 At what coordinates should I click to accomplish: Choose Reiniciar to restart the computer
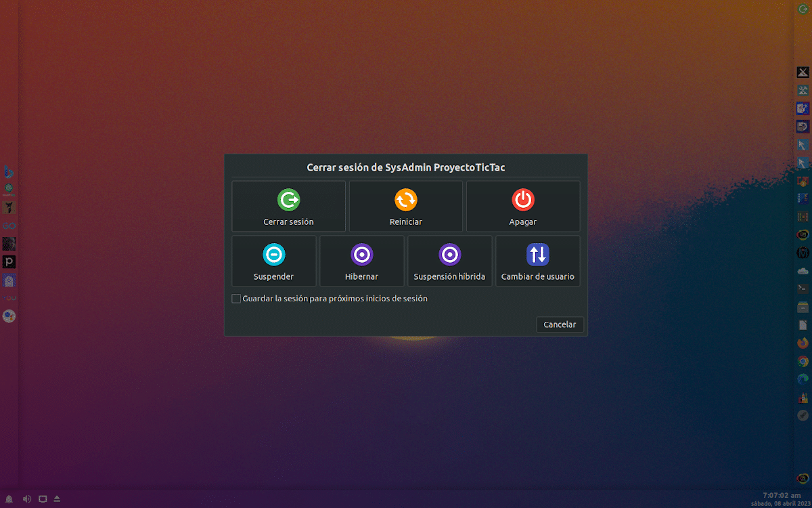(406, 206)
